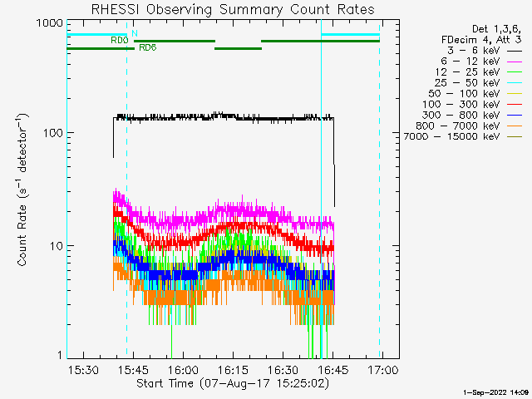The height and width of the screenshot is (399, 532).
Task: Click the cyan line swatch for 25 - 50 keV
Action: 515,83
